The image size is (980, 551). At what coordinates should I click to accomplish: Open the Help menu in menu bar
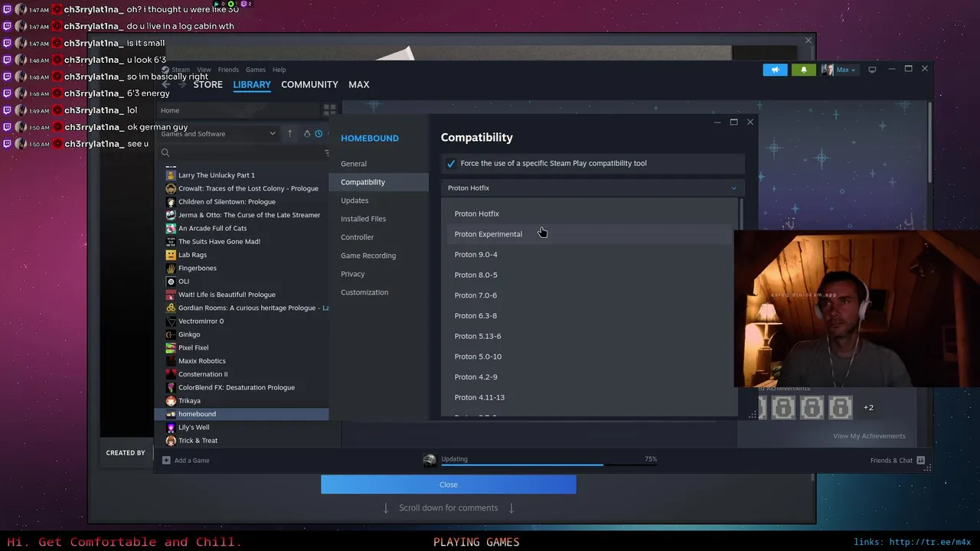click(279, 70)
